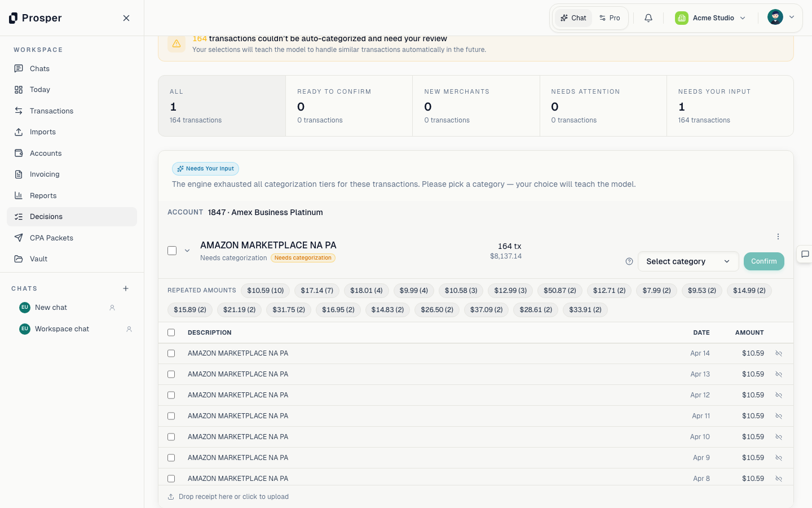Check the Apr 13 transaction checkbox

pyautogui.click(x=171, y=374)
